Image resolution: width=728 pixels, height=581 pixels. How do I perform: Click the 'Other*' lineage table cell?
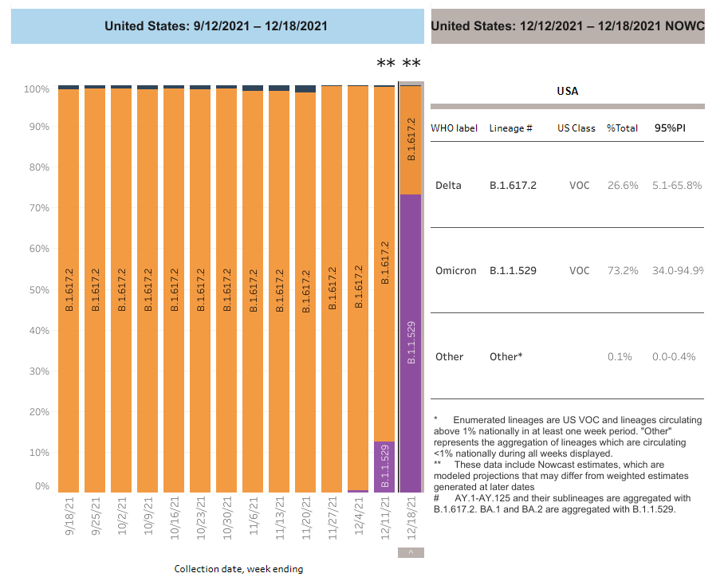(506, 357)
